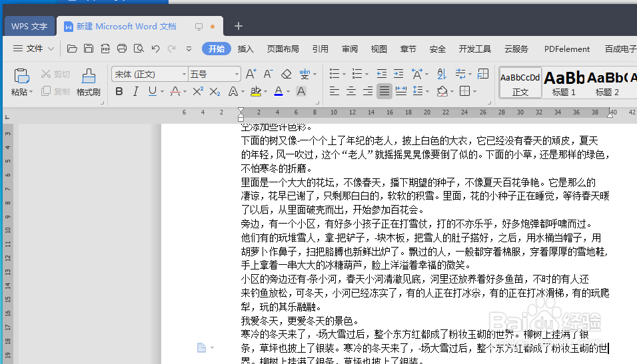Viewport: 637px width, 364px height.
Task: Toggle strikethrough formatting
Action: click(x=175, y=91)
